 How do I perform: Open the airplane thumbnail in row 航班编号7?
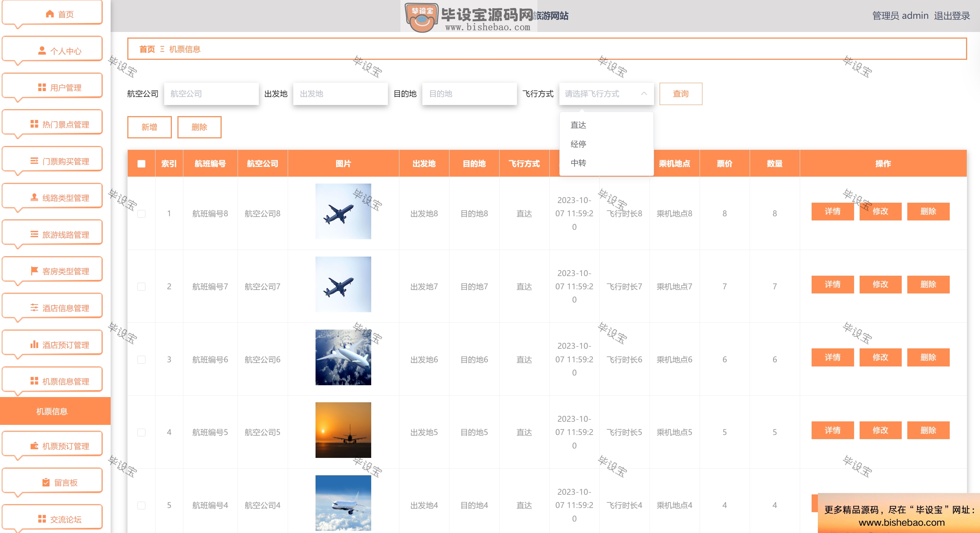tap(343, 284)
